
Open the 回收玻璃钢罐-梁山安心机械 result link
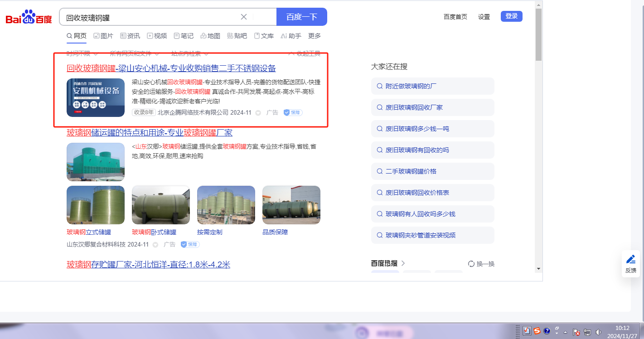click(171, 68)
